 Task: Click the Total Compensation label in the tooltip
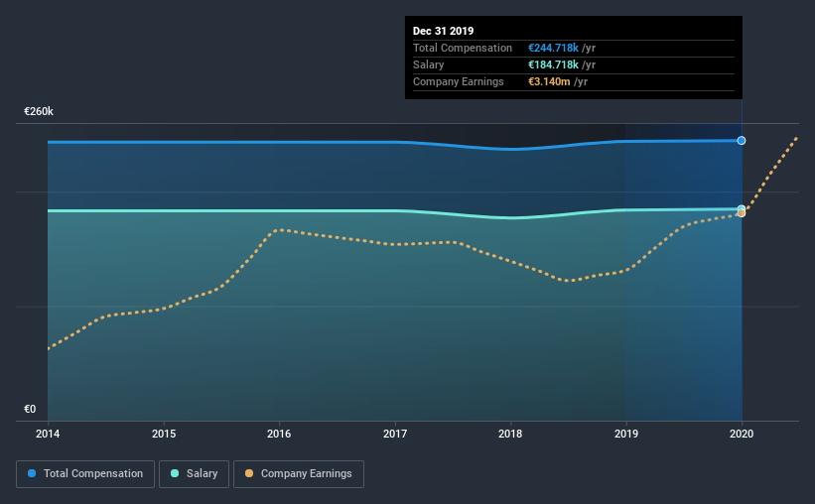click(x=462, y=48)
